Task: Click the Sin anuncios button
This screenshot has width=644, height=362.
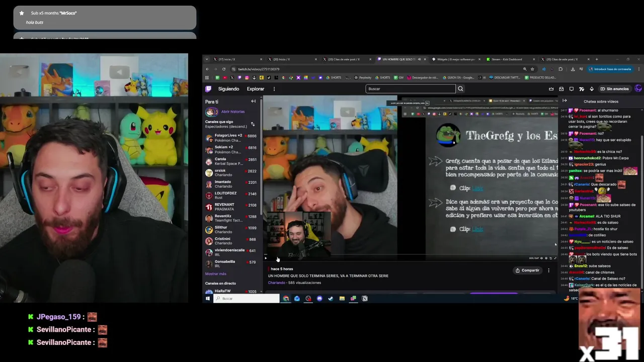Action: [614, 89]
